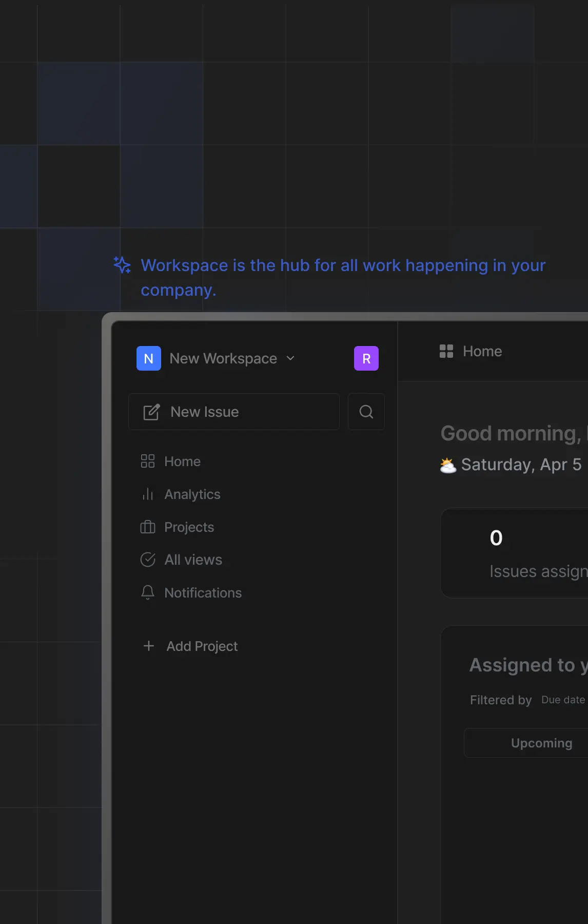The width and height of the screenshot is (588, 924).
Task: Click the plus icon beside Add Project
Action: tap(149, 646)
